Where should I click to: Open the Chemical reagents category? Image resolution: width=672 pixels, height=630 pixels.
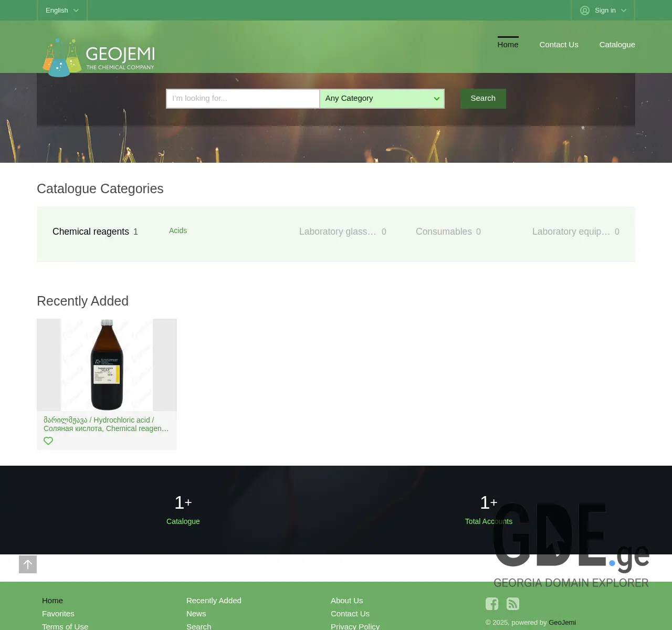[90, 232]
